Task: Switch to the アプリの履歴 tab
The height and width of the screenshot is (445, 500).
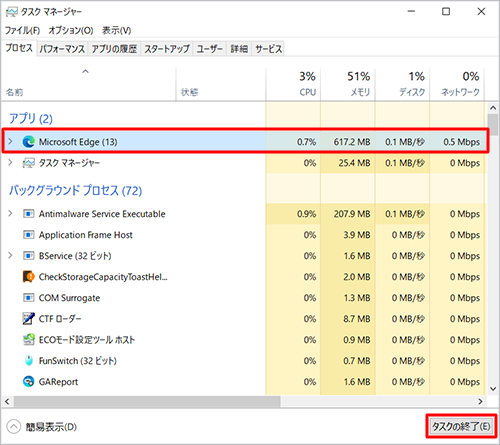Action: pyautogui.click(x=114, y=49)
